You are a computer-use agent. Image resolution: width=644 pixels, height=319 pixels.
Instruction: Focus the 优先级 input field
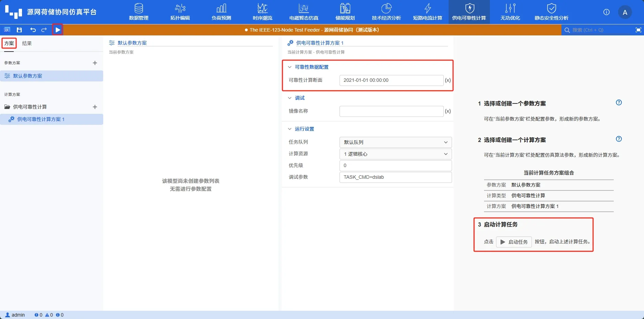(x=396, y=165)
